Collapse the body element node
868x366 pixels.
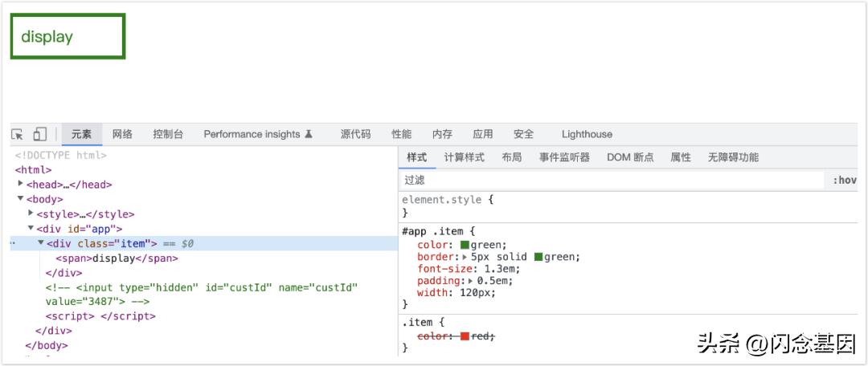point(21,198)
